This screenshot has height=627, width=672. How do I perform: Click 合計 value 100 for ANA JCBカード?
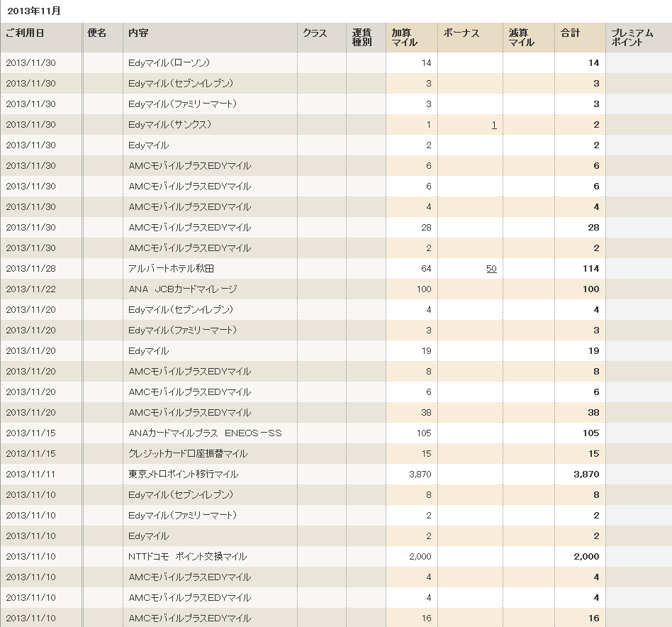tap(590, 289)
